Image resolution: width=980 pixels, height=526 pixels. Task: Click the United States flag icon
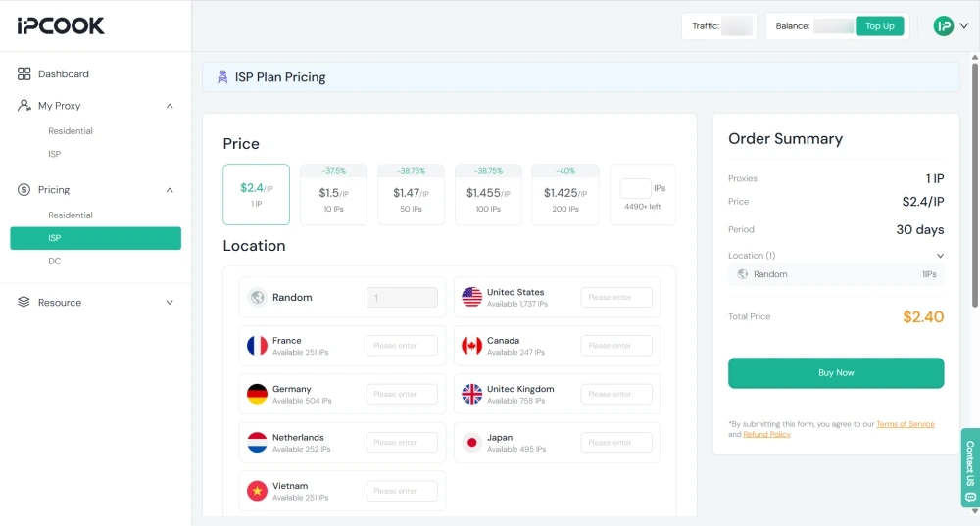click(x=472, y=298)
